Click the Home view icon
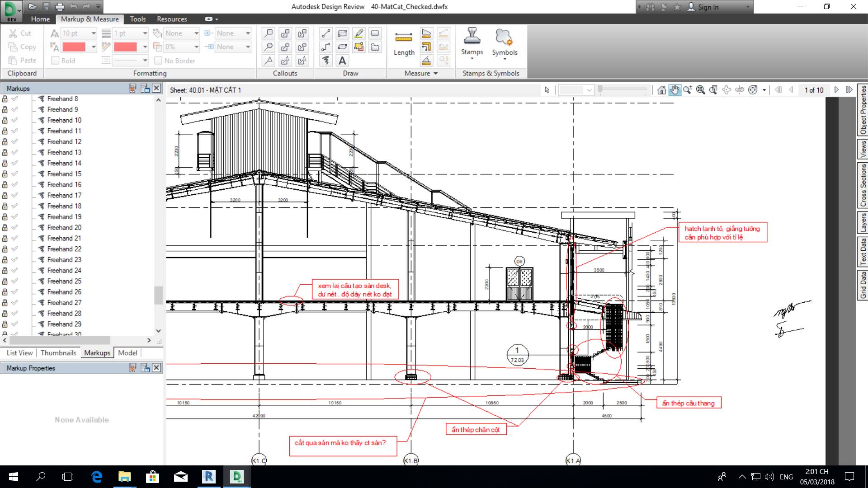 click(x=661, y=90)
